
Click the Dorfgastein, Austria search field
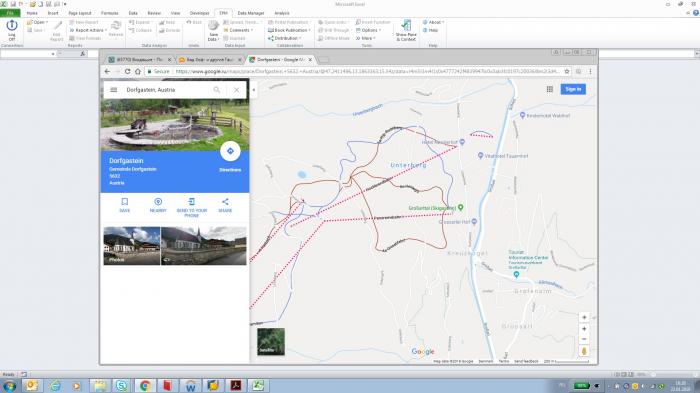click(165, 90)
